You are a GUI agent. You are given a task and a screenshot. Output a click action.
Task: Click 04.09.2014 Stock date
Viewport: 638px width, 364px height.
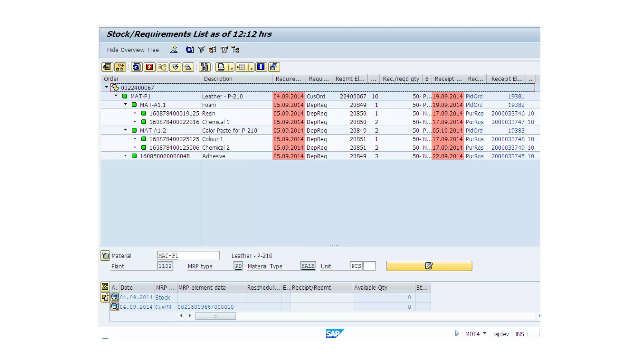pos(136,297)
